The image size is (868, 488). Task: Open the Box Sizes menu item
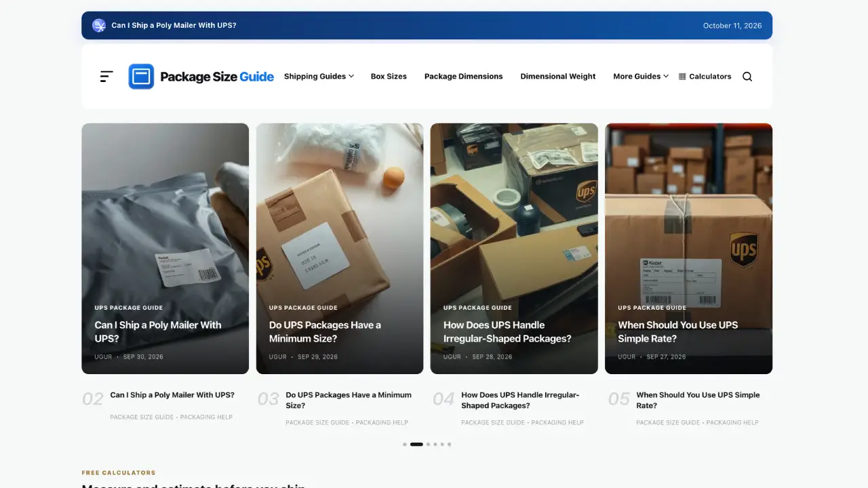coord(389,77)
